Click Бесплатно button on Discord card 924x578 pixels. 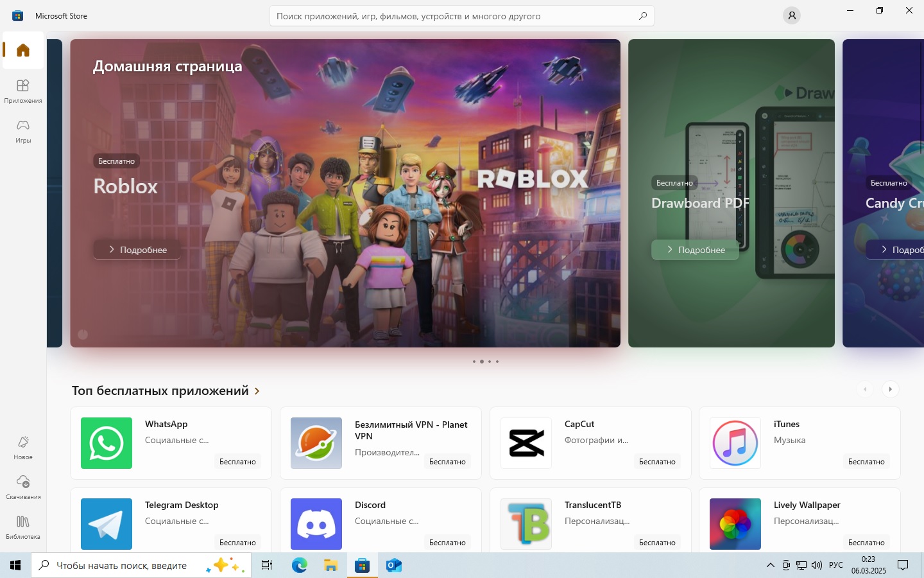(447, 542)
